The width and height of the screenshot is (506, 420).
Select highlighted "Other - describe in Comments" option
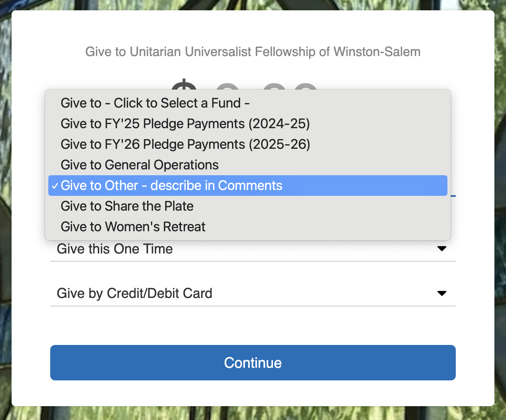tap(171, 186)
